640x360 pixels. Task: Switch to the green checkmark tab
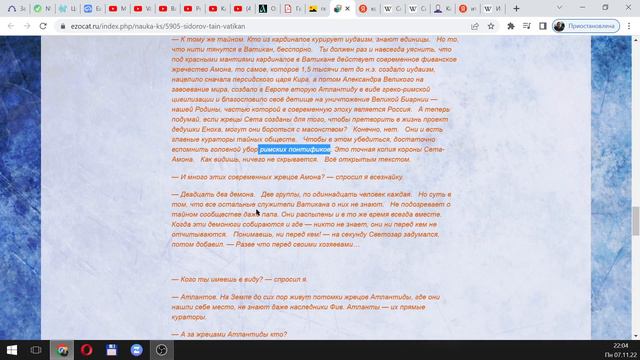pyautogui.click(x=42, y=9)
